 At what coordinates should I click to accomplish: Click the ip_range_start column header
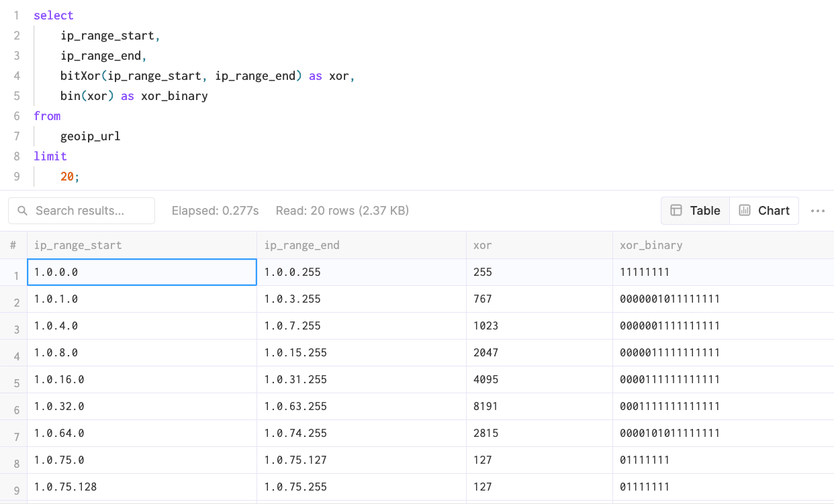point(78,245)
